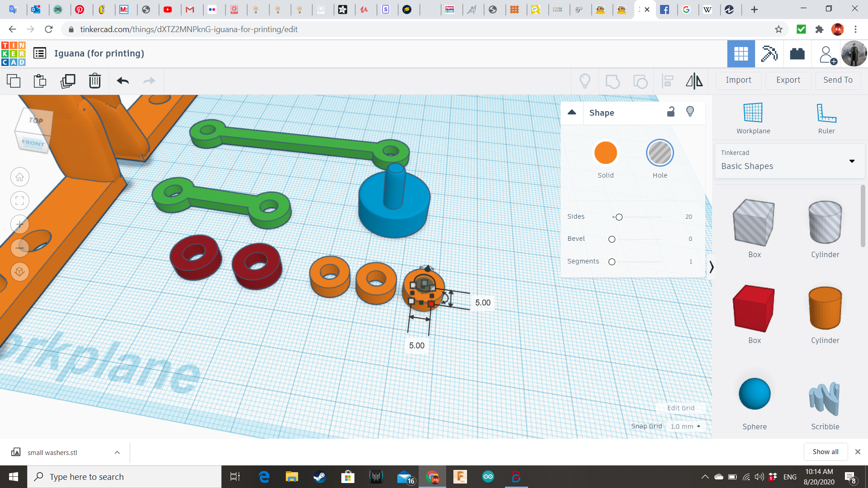Click the Duplicate and repeat icon
This screenshot has height=488, width=868.
click(x=68, y=81)
